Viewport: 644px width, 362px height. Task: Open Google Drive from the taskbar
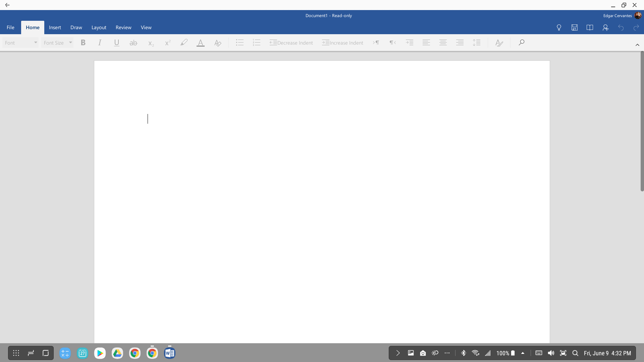point(117,353)
